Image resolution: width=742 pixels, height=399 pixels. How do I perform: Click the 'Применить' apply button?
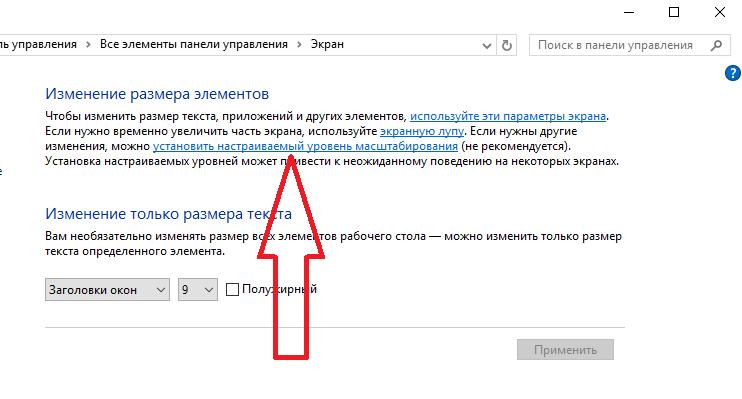tap(565, 349)
